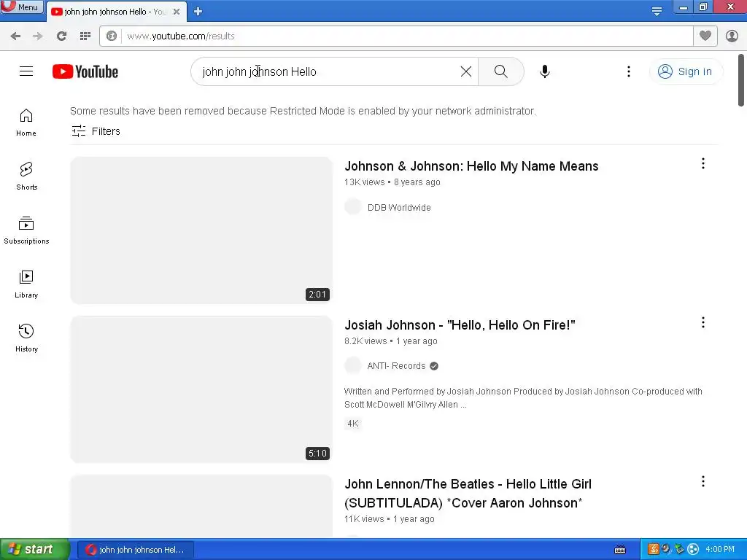
Task: Clear the search query with X
Action: 466,71
